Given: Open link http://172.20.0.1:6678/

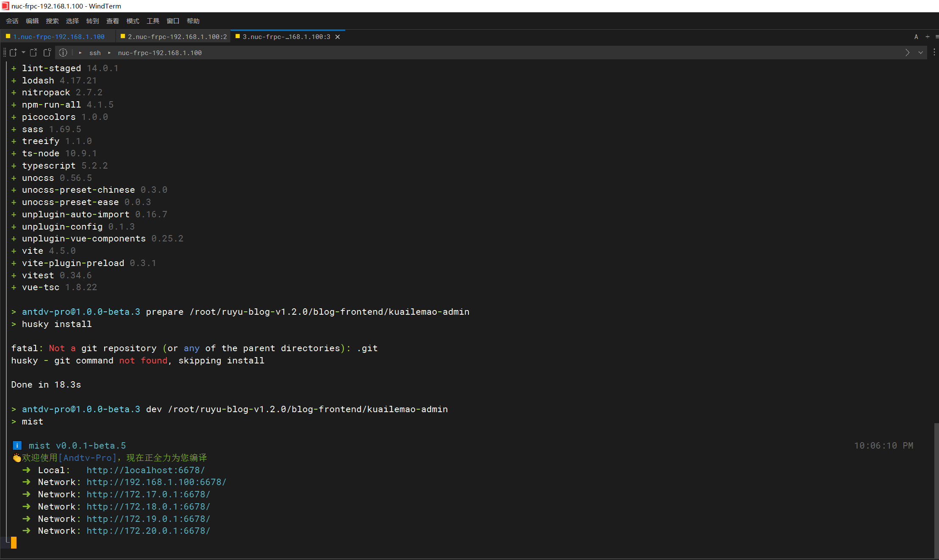Looking at the screenshot, I should 148,531.
